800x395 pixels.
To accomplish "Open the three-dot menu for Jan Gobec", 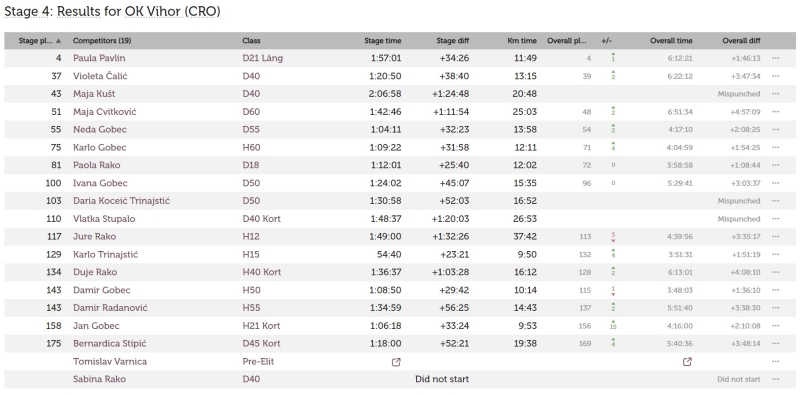I will (x=776, y=326).
